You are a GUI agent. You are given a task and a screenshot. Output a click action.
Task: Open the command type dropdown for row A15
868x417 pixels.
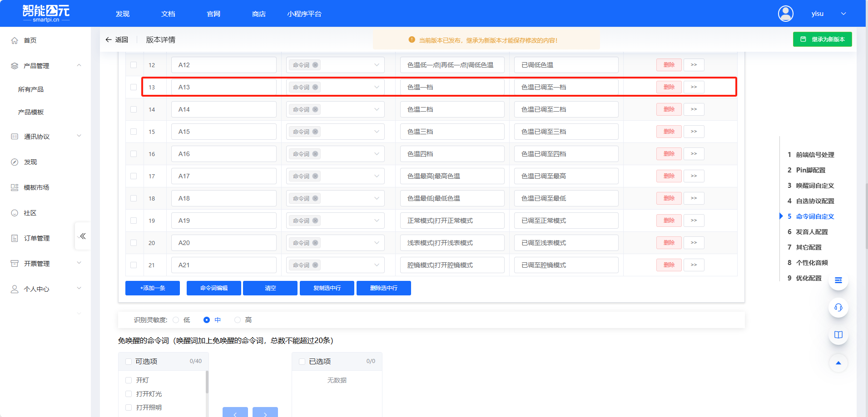pos(376,131)
